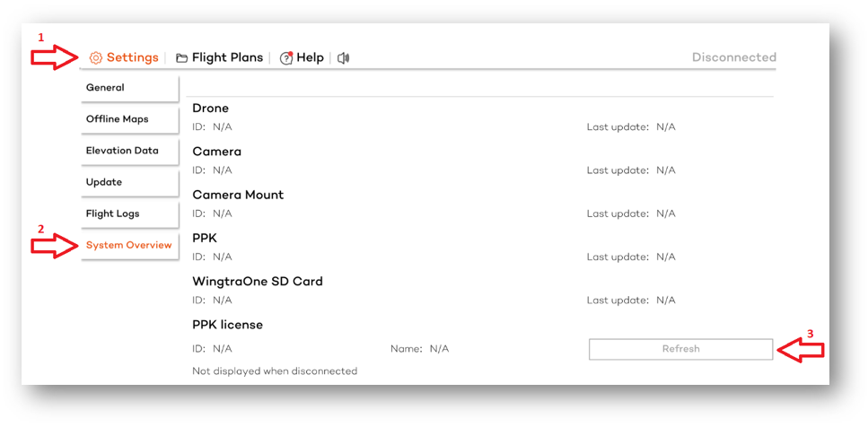Click the Camera Mount section heading

pyautogui.click(x=238, y=195)
